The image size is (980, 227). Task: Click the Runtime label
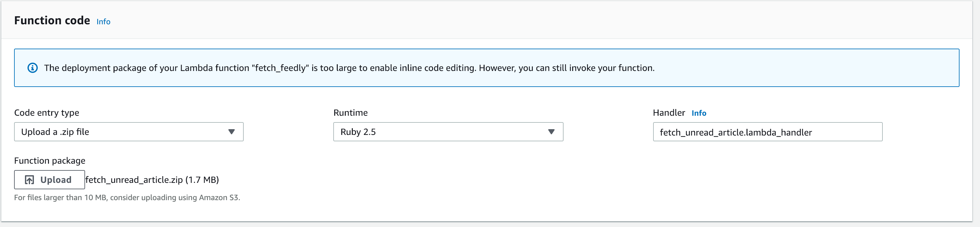[x=350, y=113]
